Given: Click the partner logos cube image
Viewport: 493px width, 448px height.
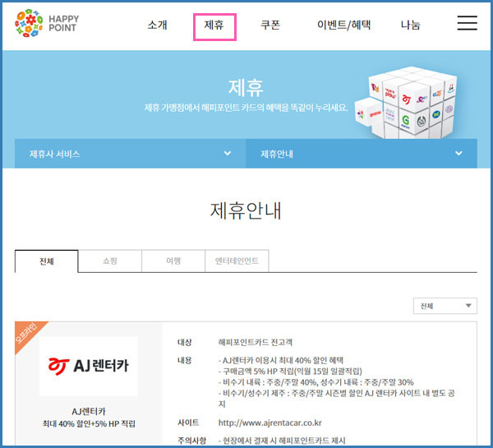Looking at the screenshot, I should (406, 103).
